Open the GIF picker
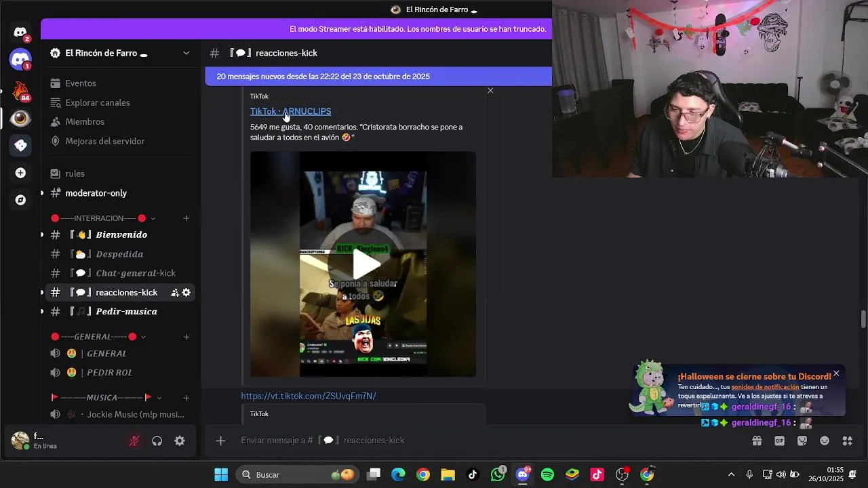 (780, 441)
